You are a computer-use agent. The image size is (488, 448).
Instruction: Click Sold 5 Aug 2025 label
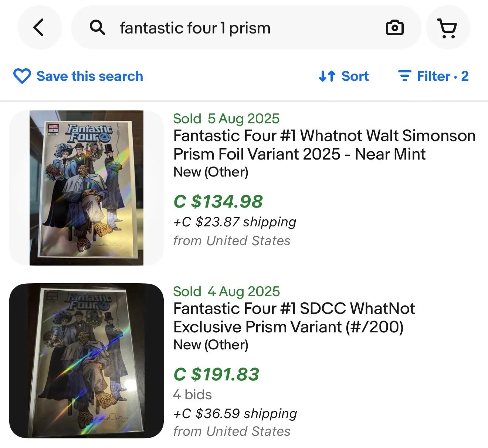(x=226, y=119)
